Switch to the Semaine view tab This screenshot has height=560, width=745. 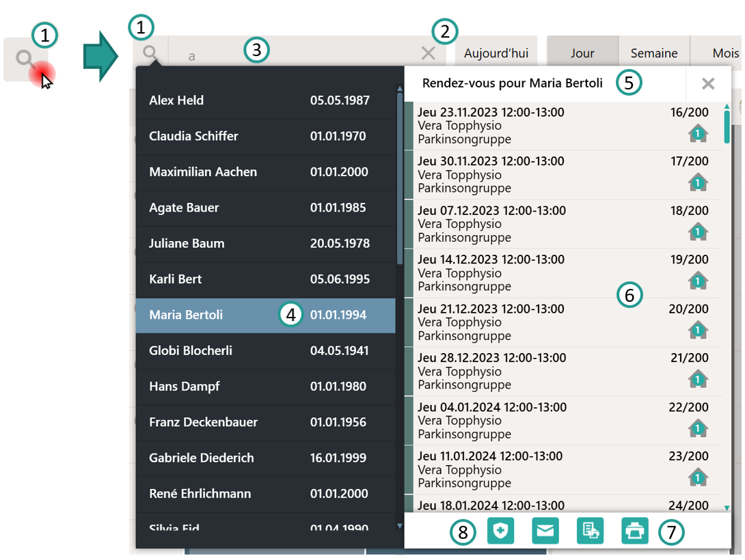tap(654, 53)
